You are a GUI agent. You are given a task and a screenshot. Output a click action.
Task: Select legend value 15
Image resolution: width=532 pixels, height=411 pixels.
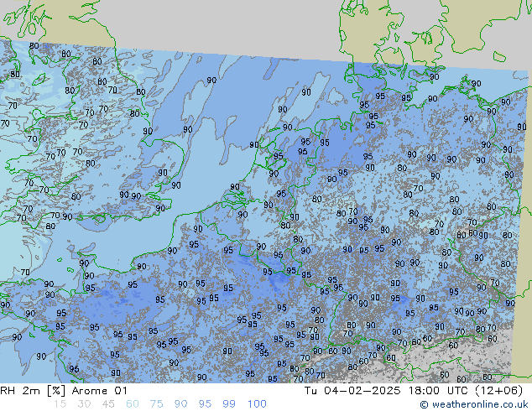coord(60,404)
